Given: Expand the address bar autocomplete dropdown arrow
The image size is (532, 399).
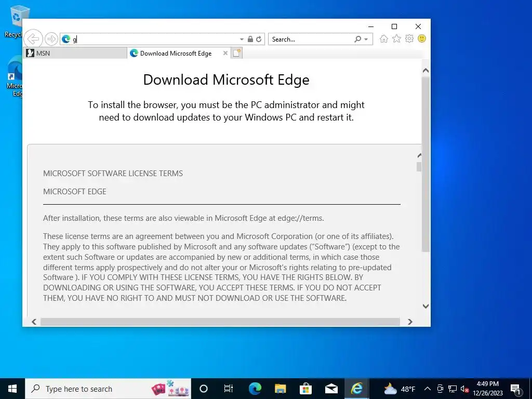Looking at the screenshot, I should [x=242, y=39].
